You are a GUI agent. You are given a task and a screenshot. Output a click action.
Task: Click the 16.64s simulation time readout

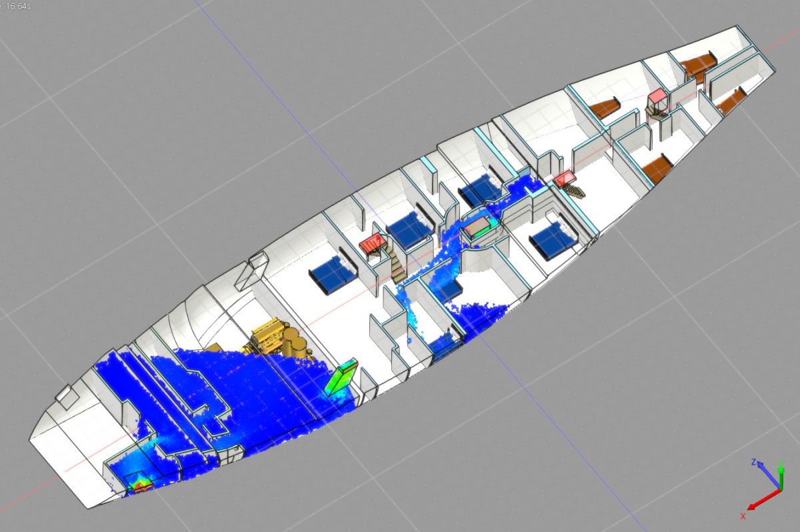coord(20,5)
